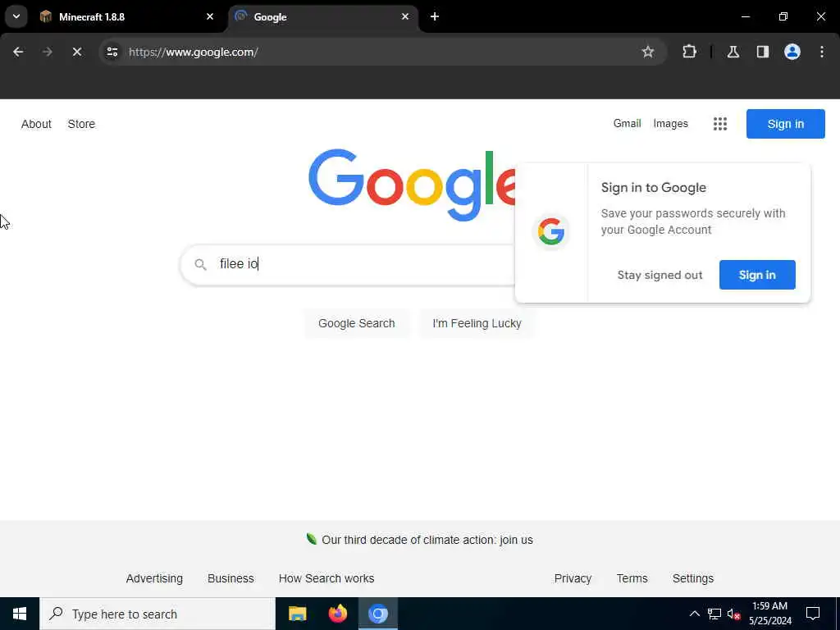
Task: Open the Extensions puzzle icon
Action: tap(689, 52)
